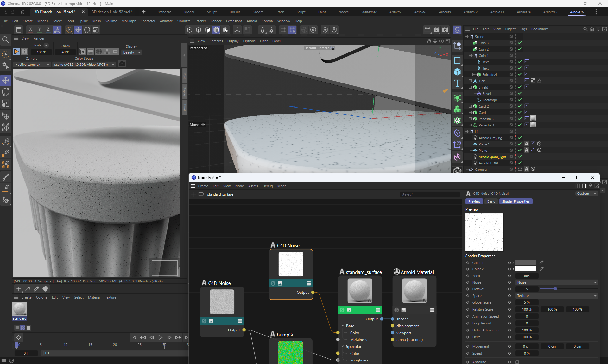Toggle the Absolute checkbox in shader properties
This screenshot has height=364, width=608.
tap(517, 362)
